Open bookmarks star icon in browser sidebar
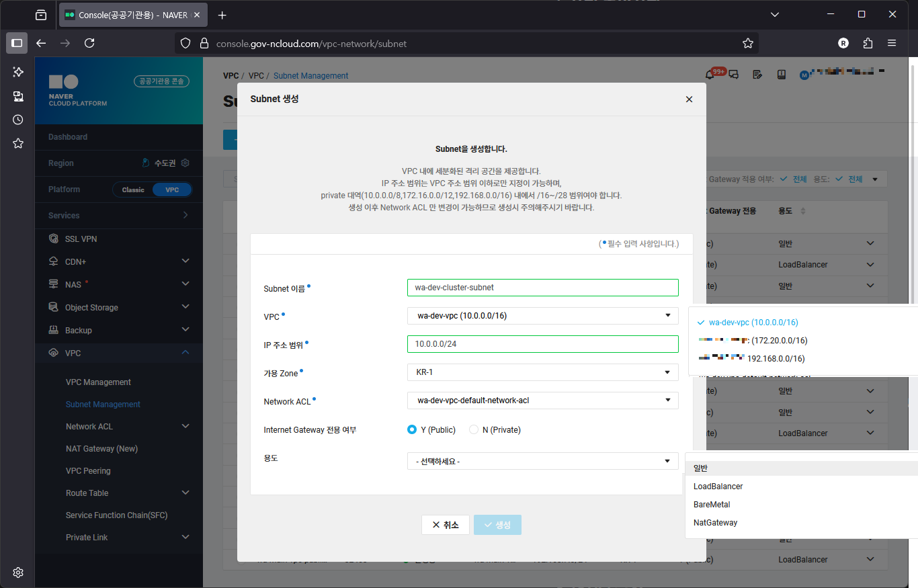Image resolution: width=918 pixels, height=588 pixels. click(18, 143)
